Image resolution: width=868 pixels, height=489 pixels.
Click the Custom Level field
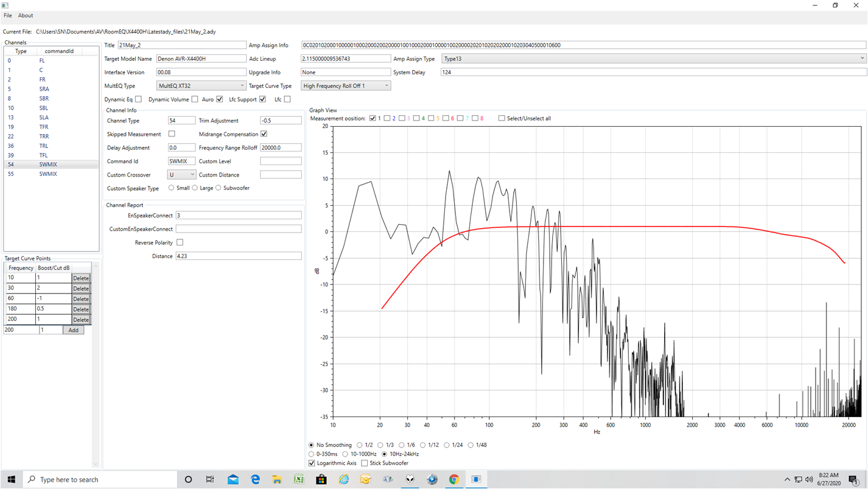click(281, 161)
